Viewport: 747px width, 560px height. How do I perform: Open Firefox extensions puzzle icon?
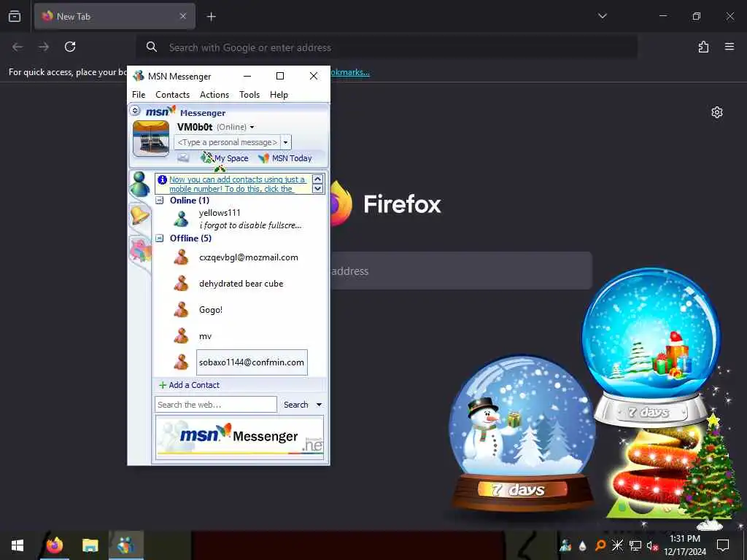[703, 47]
